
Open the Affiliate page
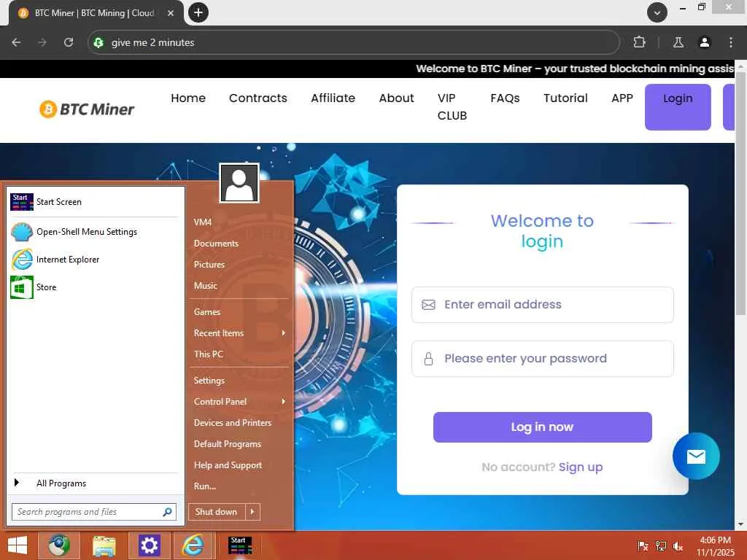click(x=333, y=98)
